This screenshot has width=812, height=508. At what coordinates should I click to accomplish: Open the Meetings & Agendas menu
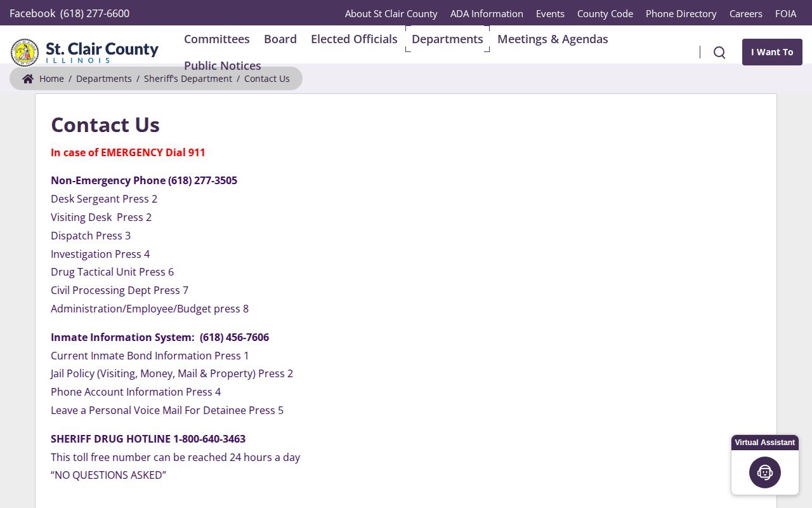[553, 39]
